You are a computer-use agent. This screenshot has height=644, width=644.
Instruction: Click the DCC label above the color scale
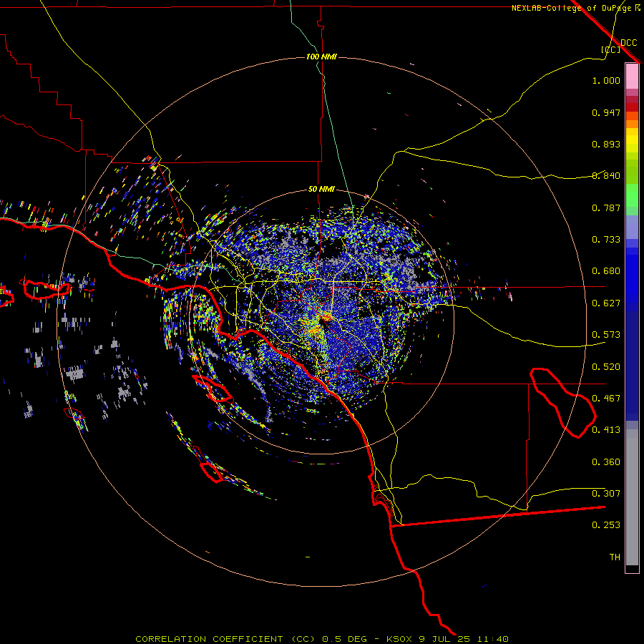[629, 43]
